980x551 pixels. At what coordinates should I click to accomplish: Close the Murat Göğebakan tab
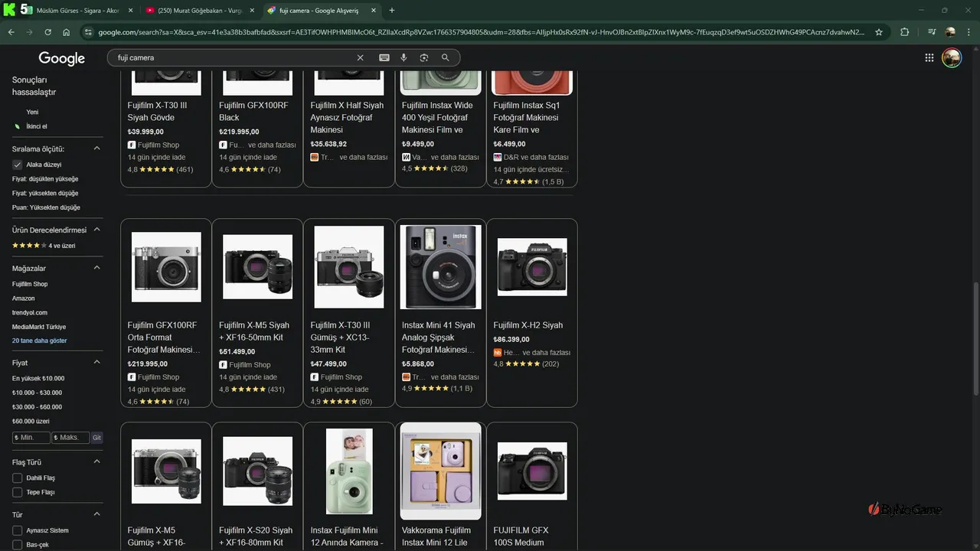(x=252, y=10)
